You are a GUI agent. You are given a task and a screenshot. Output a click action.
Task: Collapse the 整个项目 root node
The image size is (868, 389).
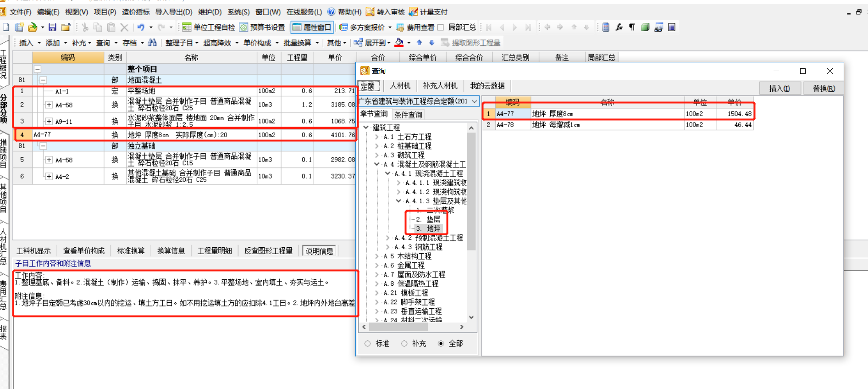[38, 69]
